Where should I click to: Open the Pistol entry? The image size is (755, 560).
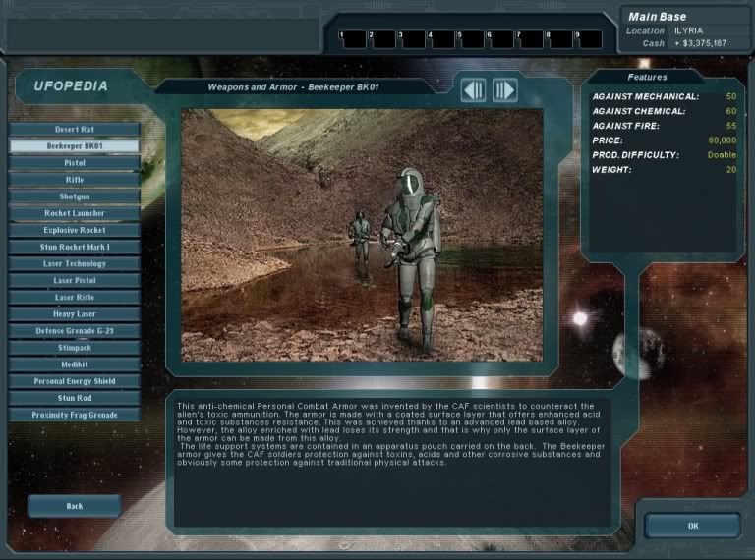click(75, 163)
